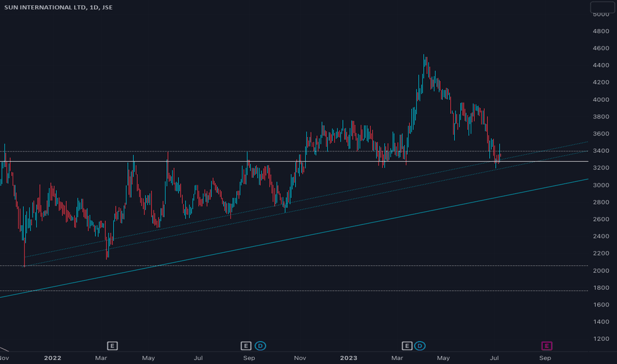Click the 4600 price axis label
Image resolution: width=617 pixels, height=364 pixels.
click(601, 48)
